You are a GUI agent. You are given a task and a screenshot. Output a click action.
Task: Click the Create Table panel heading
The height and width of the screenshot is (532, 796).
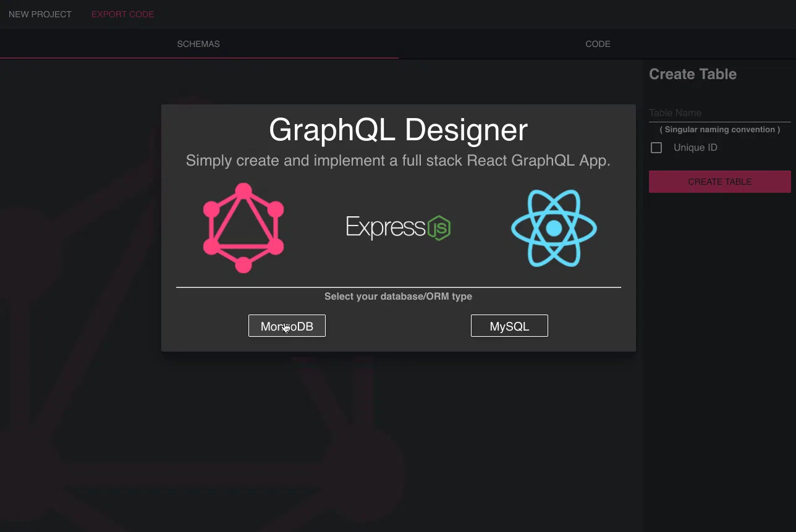(693, 74)
